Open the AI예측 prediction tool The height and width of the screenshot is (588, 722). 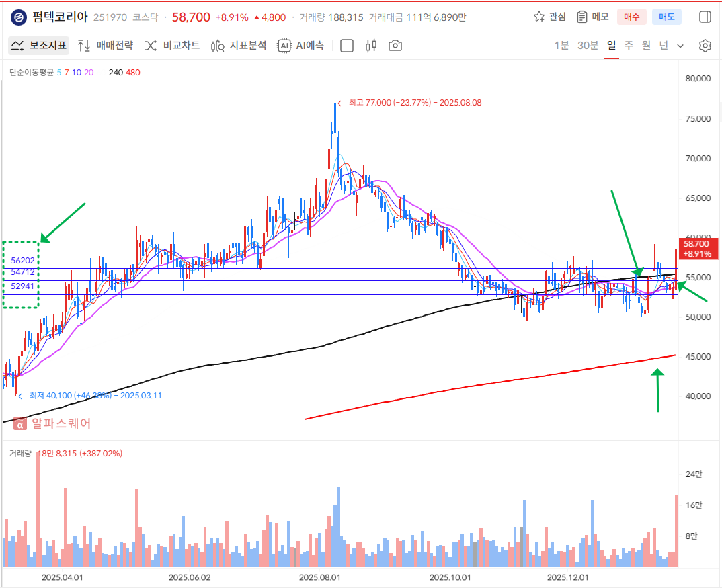coord(301,46)
